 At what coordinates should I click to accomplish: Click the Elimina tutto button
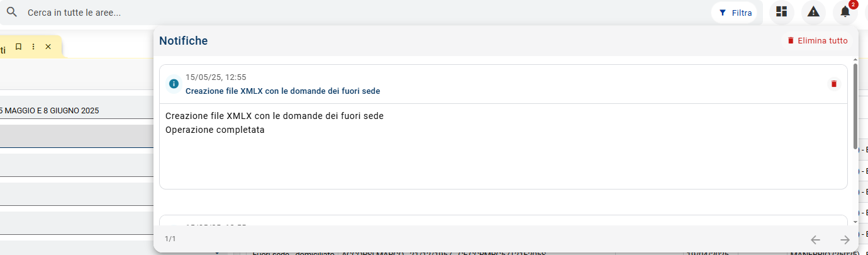[817, 40]
